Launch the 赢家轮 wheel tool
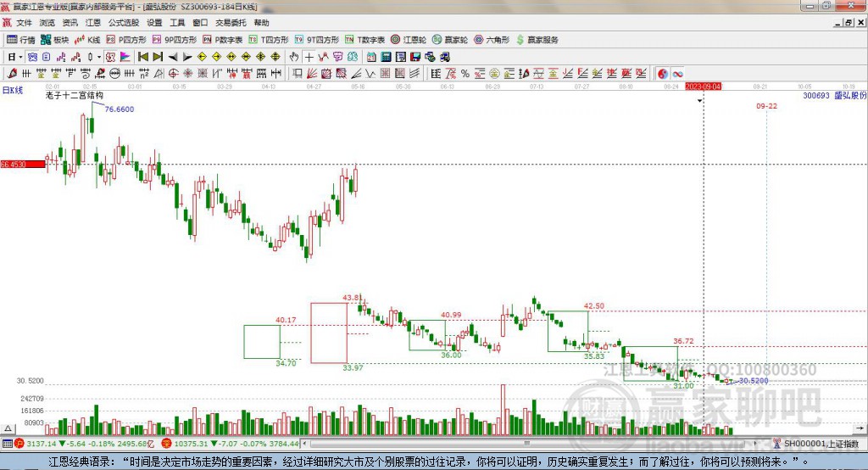868x470 pixels. tap(450, 40)
